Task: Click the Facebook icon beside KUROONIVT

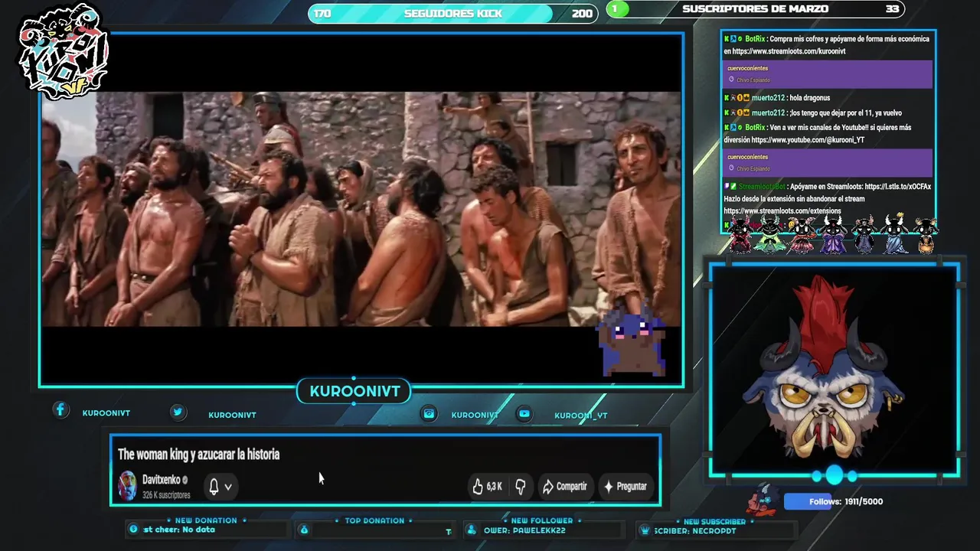Action: (60, 411)
